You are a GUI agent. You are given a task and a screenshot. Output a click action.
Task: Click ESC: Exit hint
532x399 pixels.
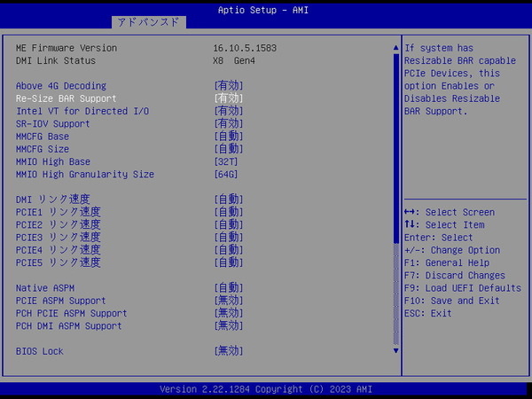point(428,313)
